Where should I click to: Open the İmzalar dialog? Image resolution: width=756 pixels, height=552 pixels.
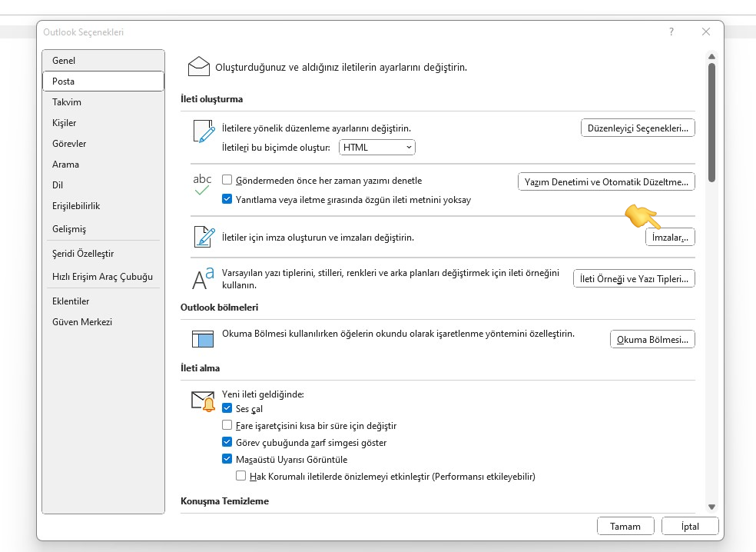pos(669,237)
